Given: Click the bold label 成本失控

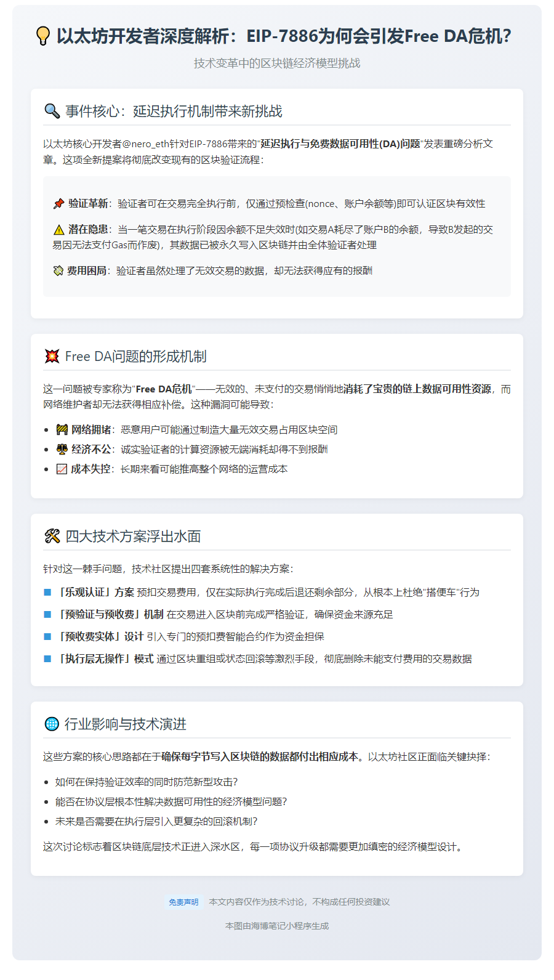Looking at the screenshot, I should pos(90,469).
